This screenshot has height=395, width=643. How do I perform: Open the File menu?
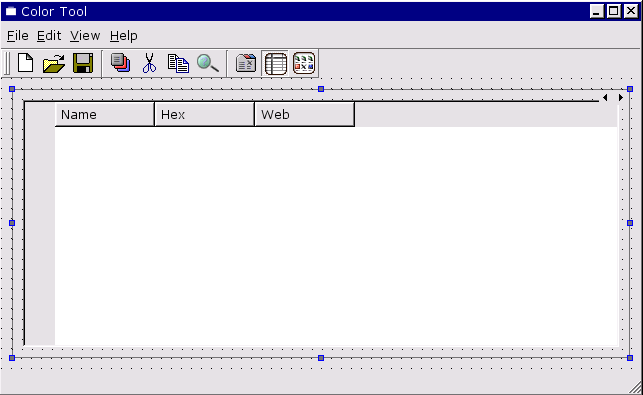pyautogui.click(x=18, y=36)
